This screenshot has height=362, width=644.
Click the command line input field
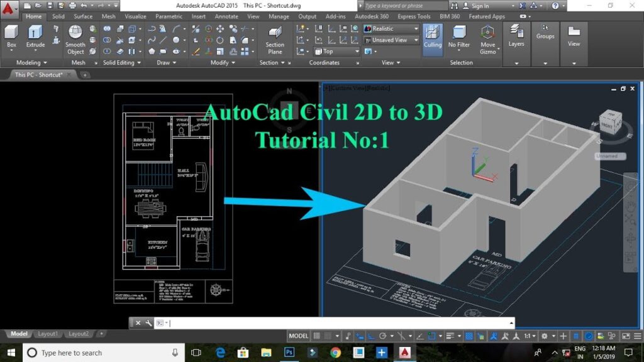(x=340, y=323)
